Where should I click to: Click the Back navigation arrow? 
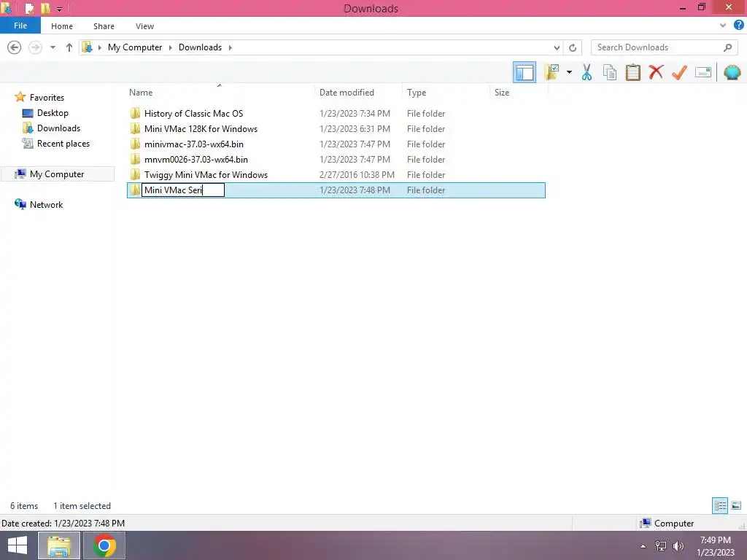click(x=15, y=47)
